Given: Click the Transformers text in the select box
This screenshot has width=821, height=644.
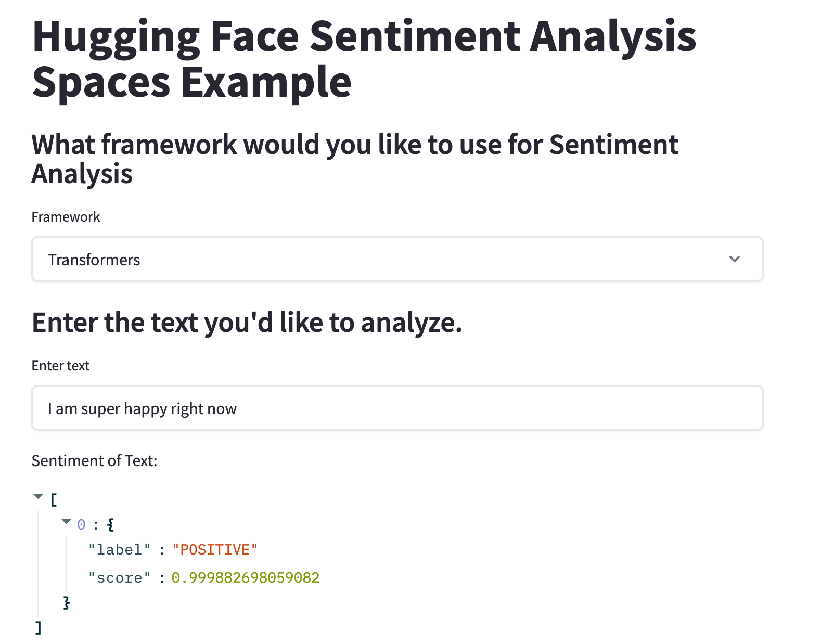Looking at the screenshot, I should click(94, 260).
